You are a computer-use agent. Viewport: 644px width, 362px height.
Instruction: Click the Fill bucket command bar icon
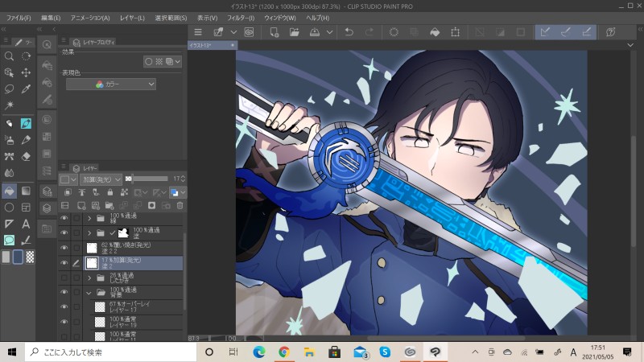(x=435, y=32)
